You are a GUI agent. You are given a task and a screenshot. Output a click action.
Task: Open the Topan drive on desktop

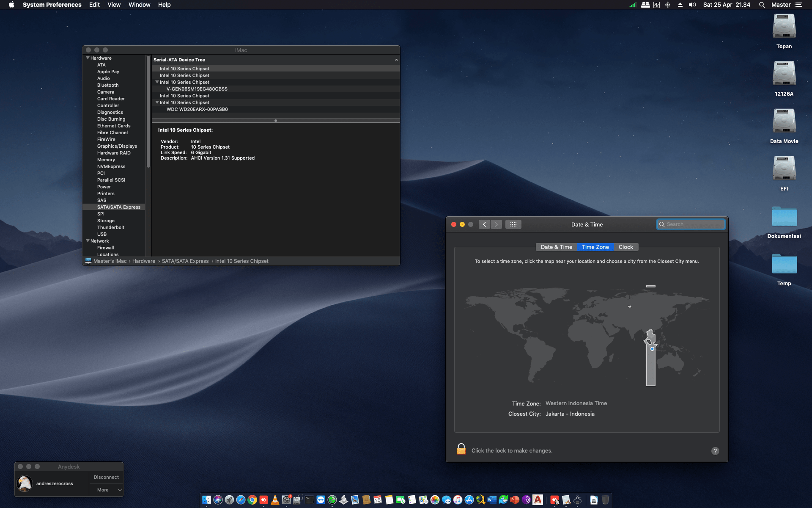click(784, 26)
